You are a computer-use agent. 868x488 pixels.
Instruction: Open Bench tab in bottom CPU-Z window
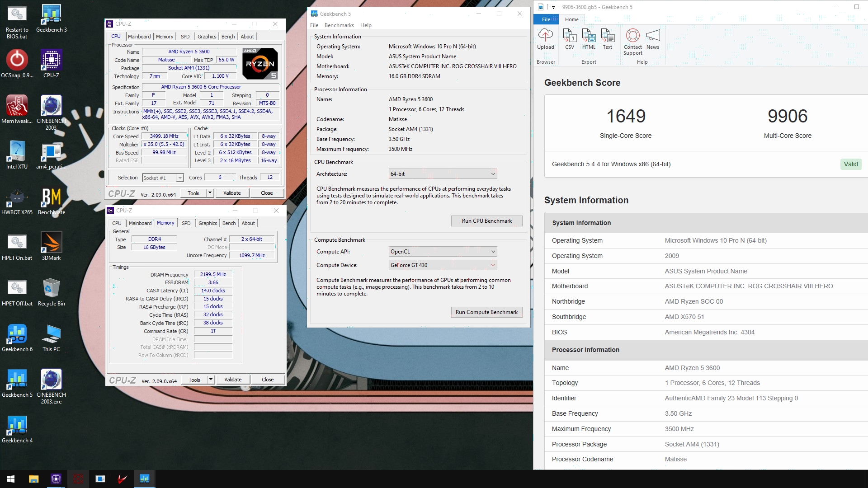click(x=229, y=223)
